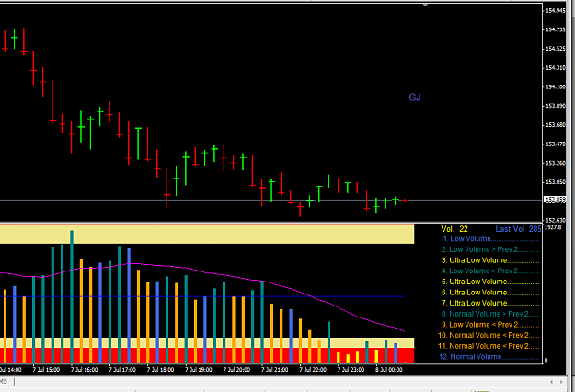Select legend line 4. Low Volume > Prev 2

(490, 271)
